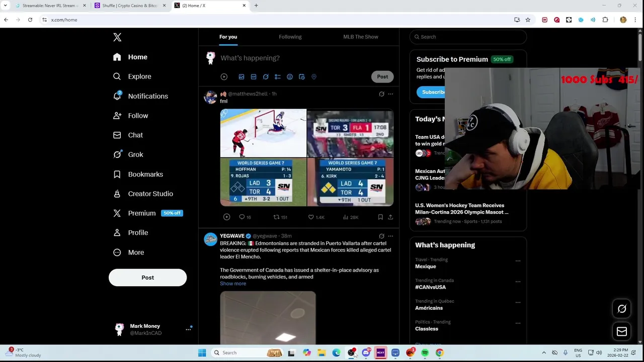Click the X logo in the sidebar
This screenshot has width=644, height=362.
[117, 37]
